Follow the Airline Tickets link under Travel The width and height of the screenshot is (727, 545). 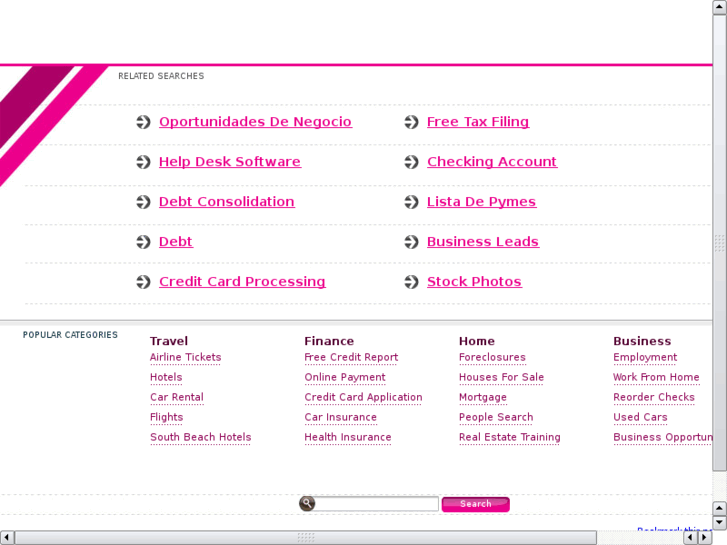(x=185, y=357)
